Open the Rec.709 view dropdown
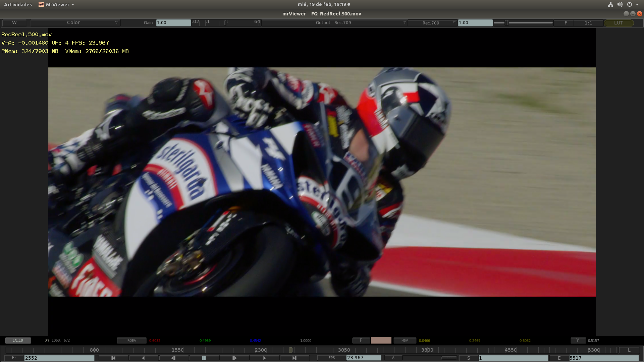Image resolution: width=644 pixels, height=362 pixels. point(433,22)
